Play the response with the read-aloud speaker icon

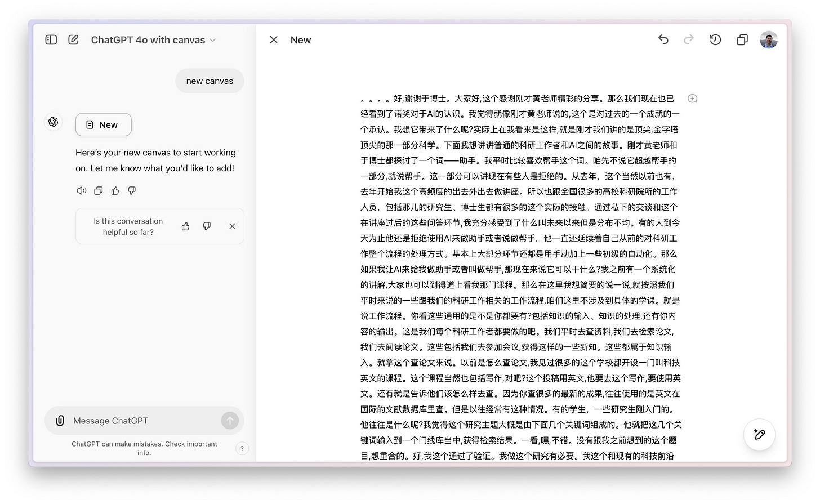pyautogui.click(x=82, y=191)
